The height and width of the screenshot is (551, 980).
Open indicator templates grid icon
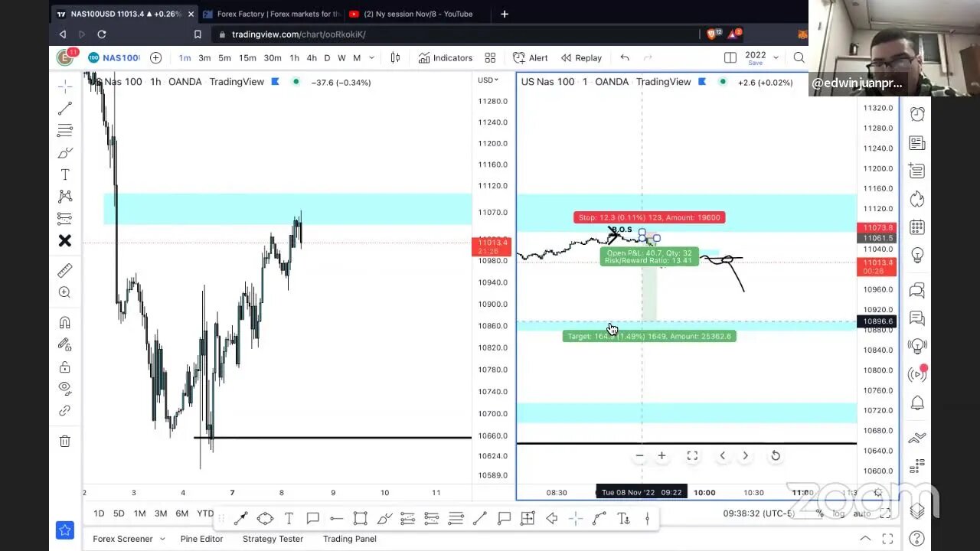tap(490, 57)
